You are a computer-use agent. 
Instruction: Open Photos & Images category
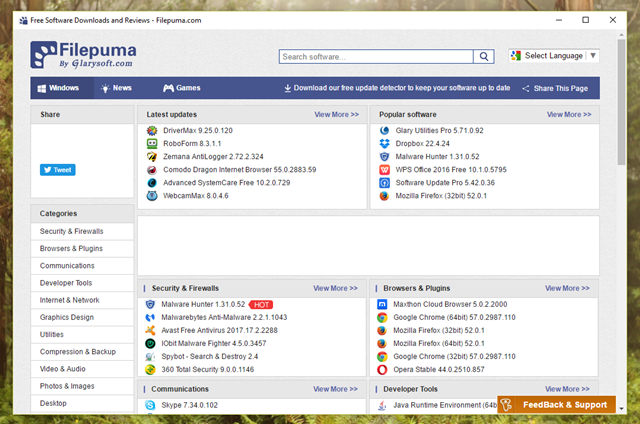click(x=82, y=386)
